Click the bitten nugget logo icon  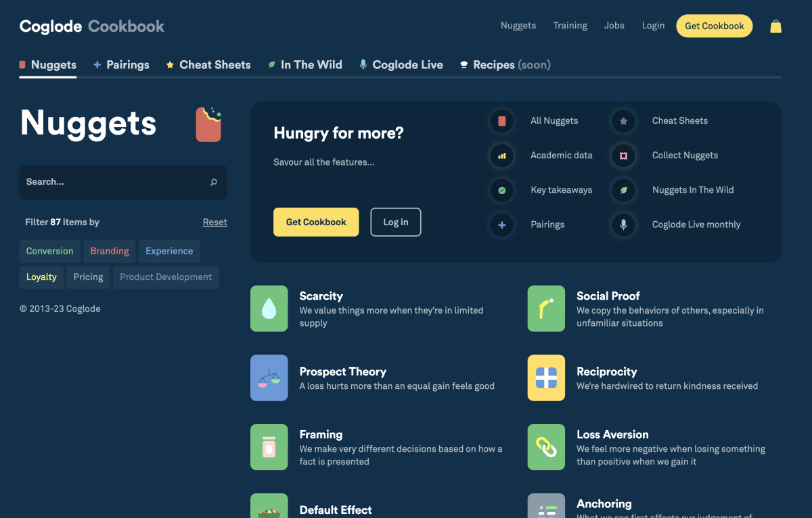point(209,124)
